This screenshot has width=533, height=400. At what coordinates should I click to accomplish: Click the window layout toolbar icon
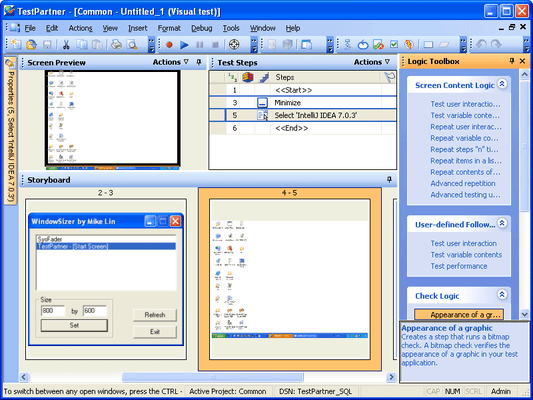tap(307, 45)
